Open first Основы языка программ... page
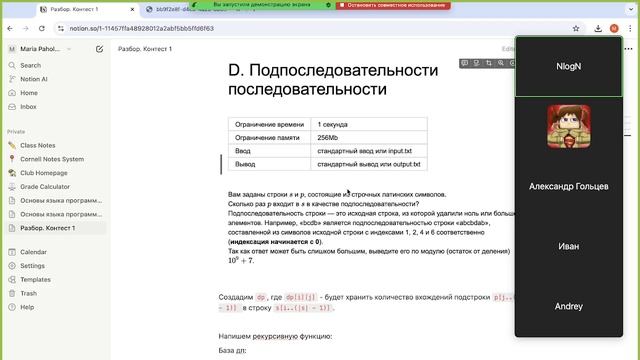The image size is (640, 360). 56,201
